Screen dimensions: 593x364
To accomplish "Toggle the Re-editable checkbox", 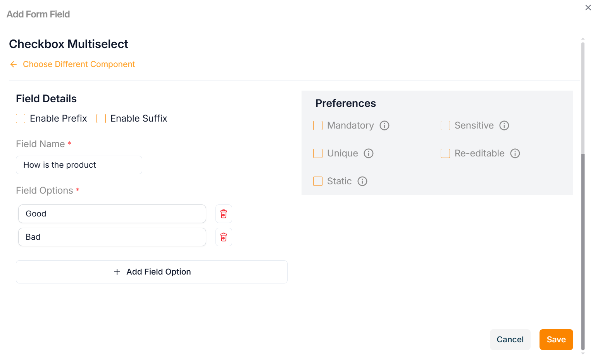I will pos(445,153).
